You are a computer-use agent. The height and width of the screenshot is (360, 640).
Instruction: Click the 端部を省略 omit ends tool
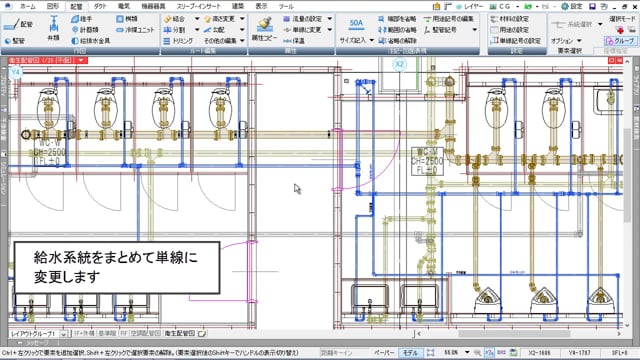397,19
